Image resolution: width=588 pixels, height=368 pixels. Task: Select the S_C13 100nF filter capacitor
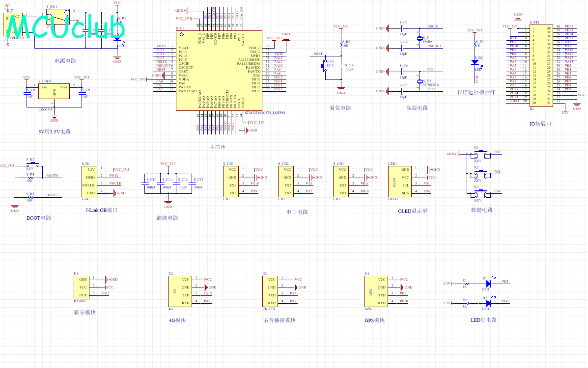coord(192,184)
